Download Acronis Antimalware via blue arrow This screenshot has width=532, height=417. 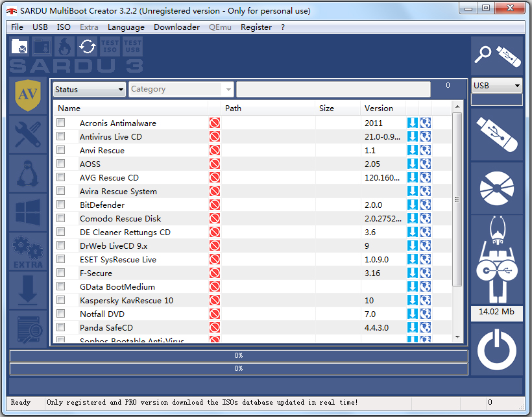pyautogui.click(x=413, y=123)
